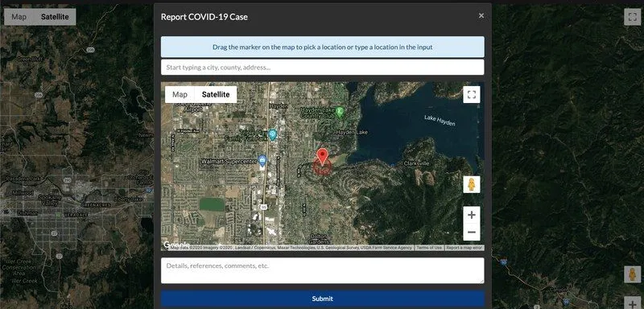Click the Lake Hayden label on map

point(440,120)
